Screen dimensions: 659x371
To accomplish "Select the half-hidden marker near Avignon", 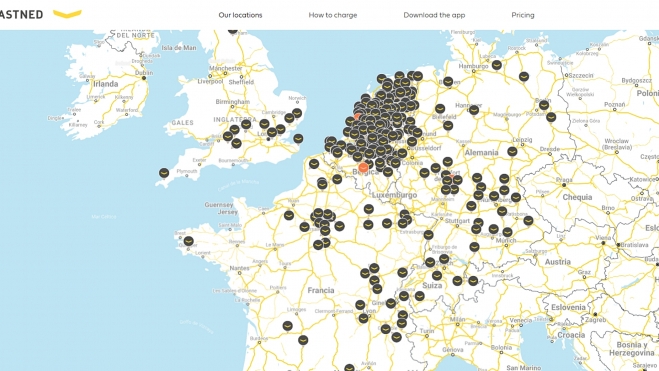I will coord(349,368).
